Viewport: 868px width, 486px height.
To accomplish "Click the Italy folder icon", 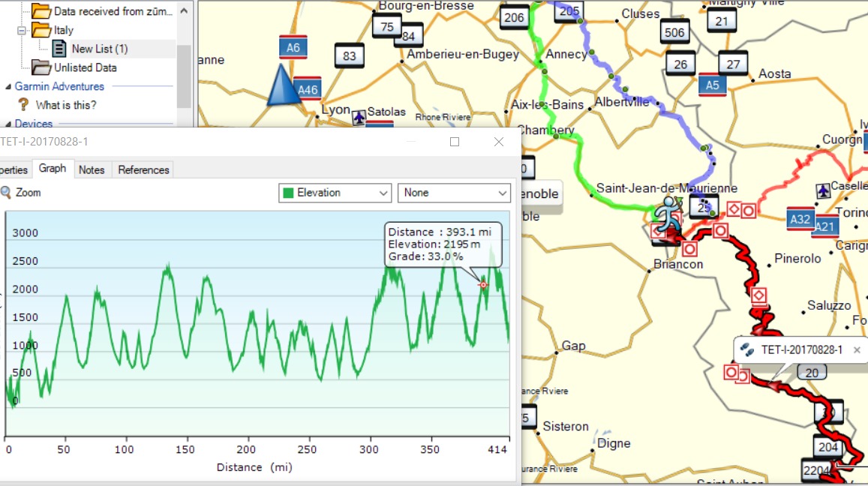I will [41, 30].
